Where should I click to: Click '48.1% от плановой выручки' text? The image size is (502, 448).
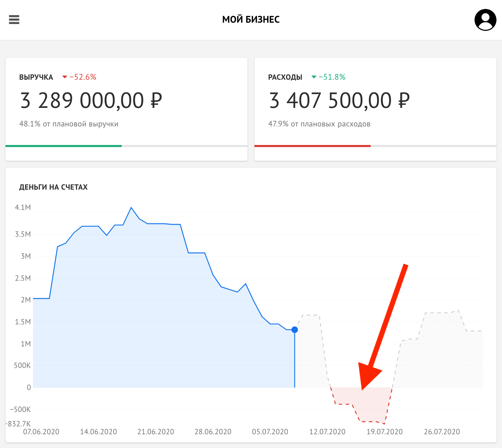(69, 124)
